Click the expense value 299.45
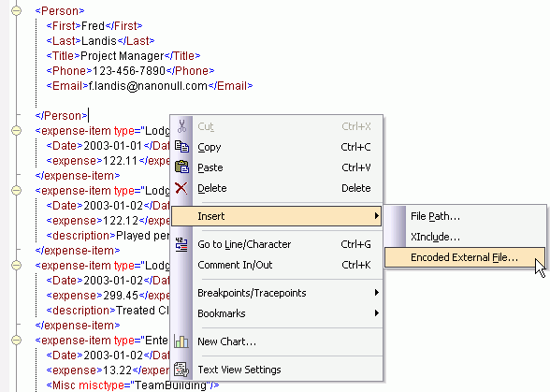The image size is (550, 392). pyautogui.click(x=121, y=295)
